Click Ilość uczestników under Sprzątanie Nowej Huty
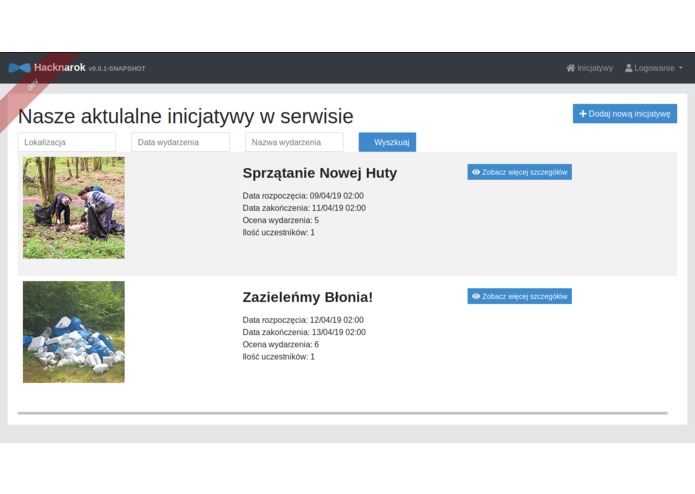 coord(278,232)
